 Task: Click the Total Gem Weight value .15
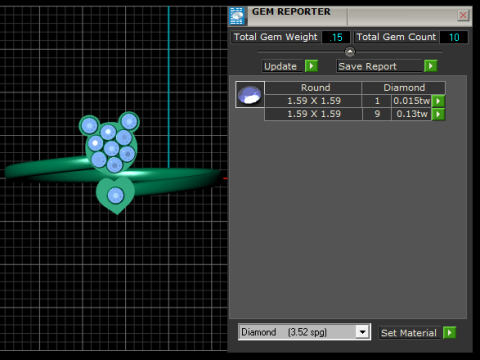[336, 37]
